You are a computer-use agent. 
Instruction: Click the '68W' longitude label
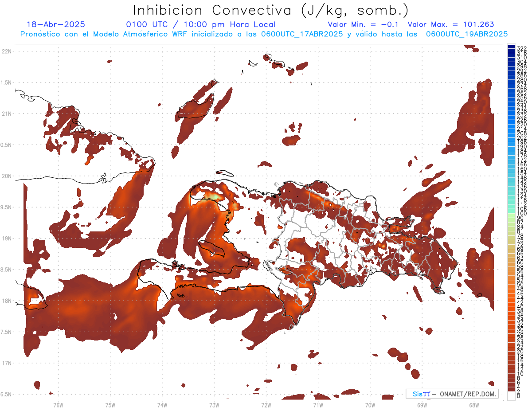click(x=473, y=405)
